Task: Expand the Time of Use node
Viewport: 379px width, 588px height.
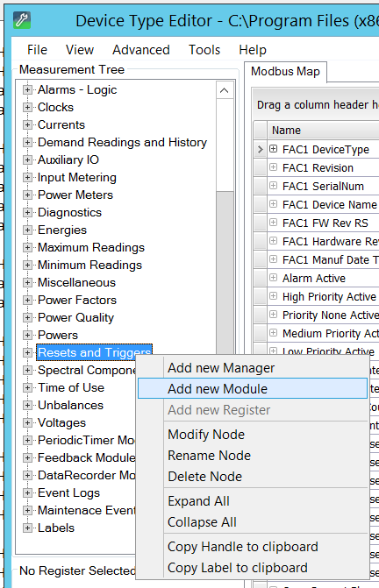Action: coord(27,387)
